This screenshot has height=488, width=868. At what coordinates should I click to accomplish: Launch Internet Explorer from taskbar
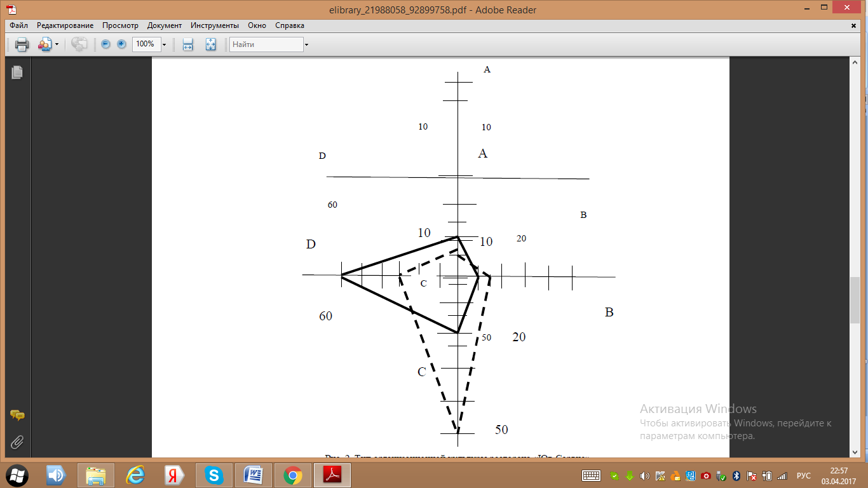(135, 475)
